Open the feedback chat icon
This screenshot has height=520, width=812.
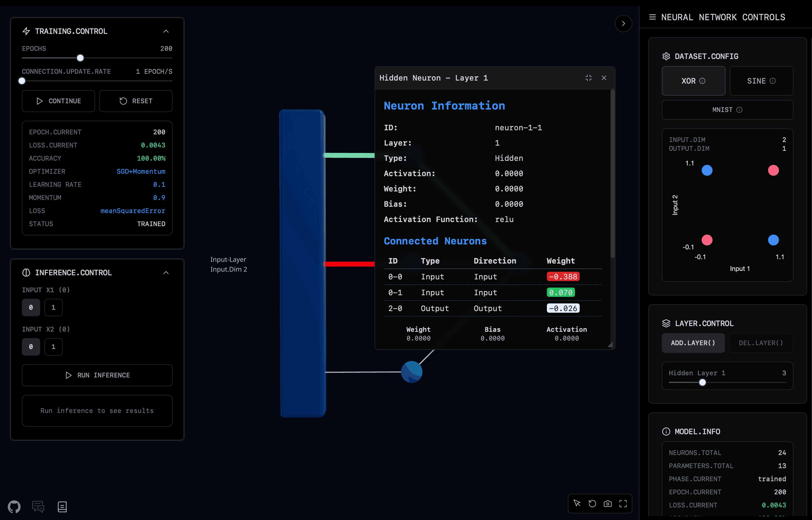click(x=38, y=507)
